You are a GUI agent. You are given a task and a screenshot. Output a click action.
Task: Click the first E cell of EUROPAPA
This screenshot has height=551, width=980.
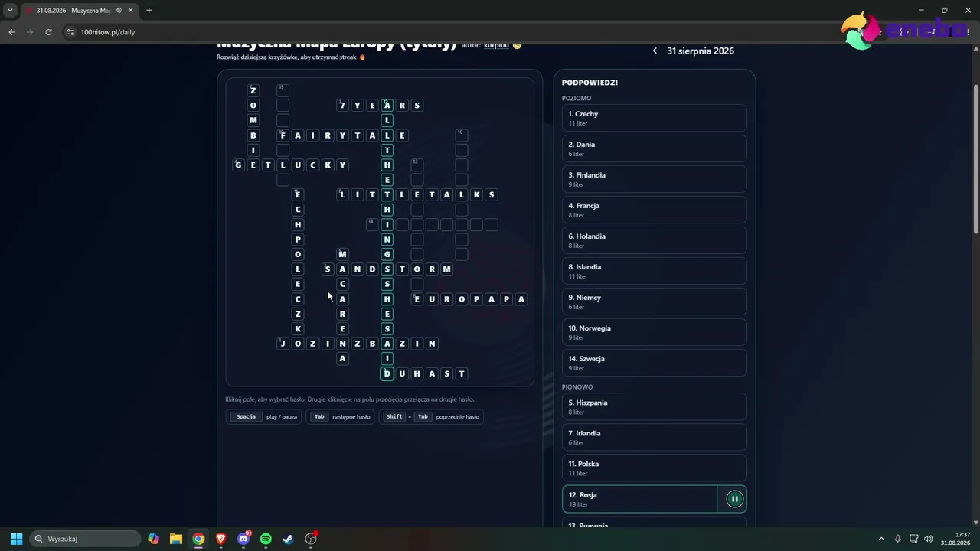pos(417,298)
